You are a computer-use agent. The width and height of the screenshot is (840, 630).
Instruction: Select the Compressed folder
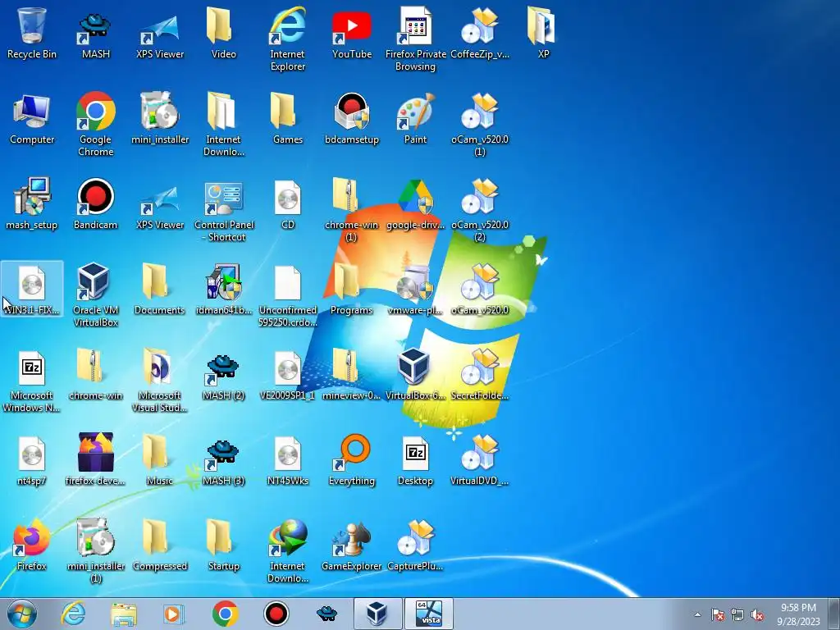(x=160, y=545)
